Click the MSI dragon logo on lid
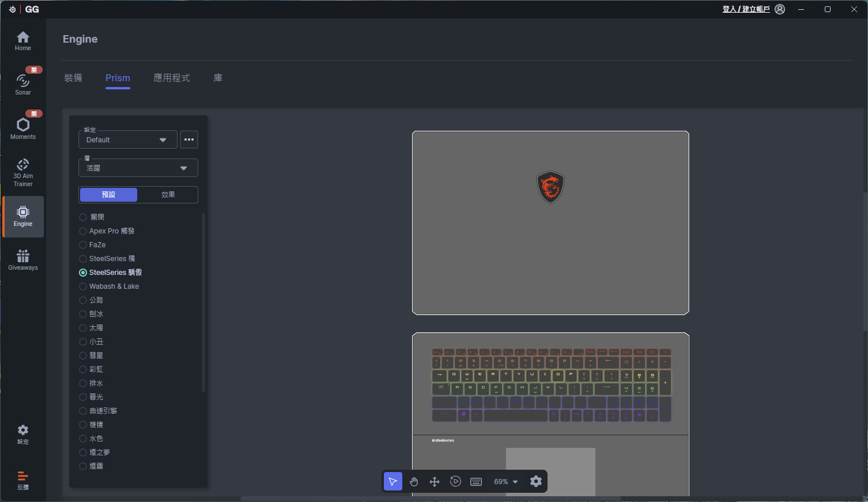Image resolution: width=868 pixels, height=502 pixels. click(550, 187)
